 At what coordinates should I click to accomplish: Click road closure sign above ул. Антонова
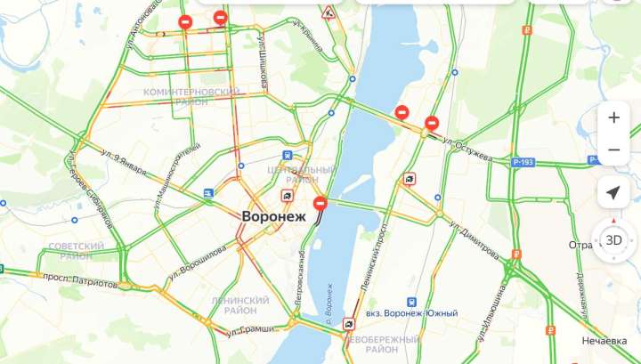[185, 22]
